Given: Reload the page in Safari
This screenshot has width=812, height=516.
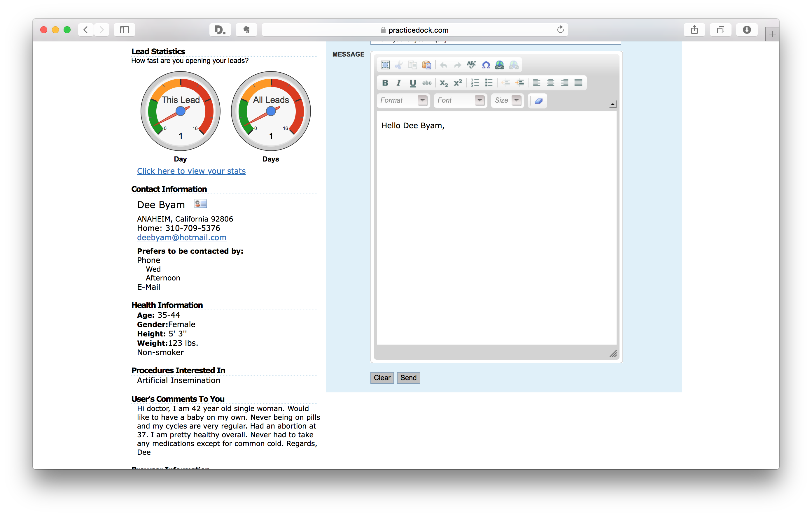Looking at the screenshot, I should tap(560, 30).
